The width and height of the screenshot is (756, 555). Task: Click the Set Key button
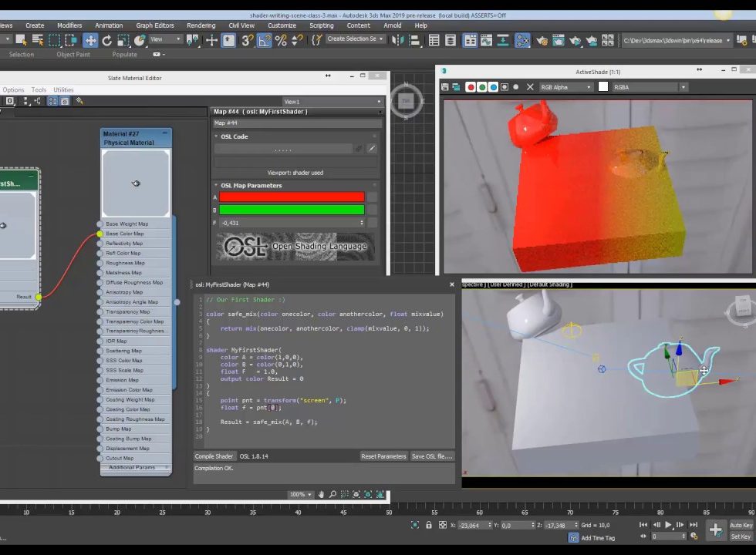(741, 536)
